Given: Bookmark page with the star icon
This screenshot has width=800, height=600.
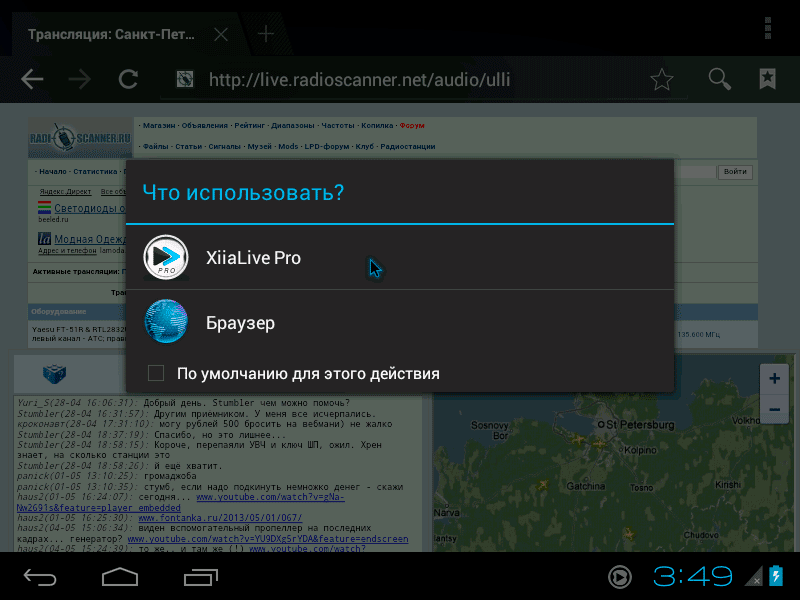Looking at the screenshot, I should [661, 80].
